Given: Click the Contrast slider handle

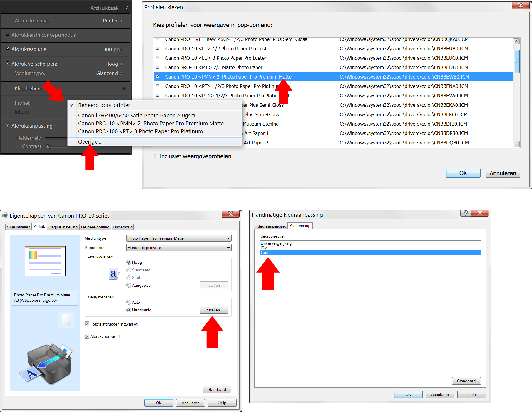Looking at the screenshot, I should [x=48, y=146].
